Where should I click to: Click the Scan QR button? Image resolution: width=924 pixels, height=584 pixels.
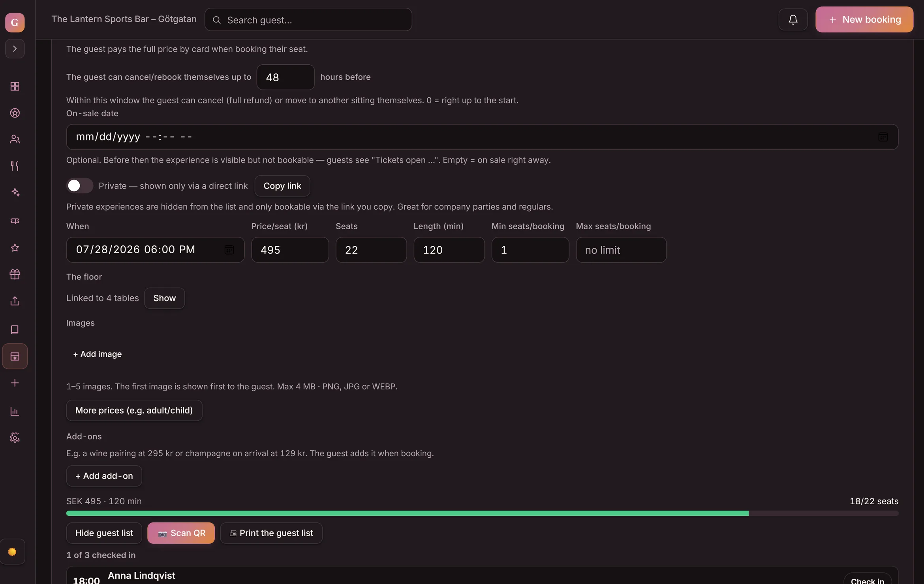(181, 533)
